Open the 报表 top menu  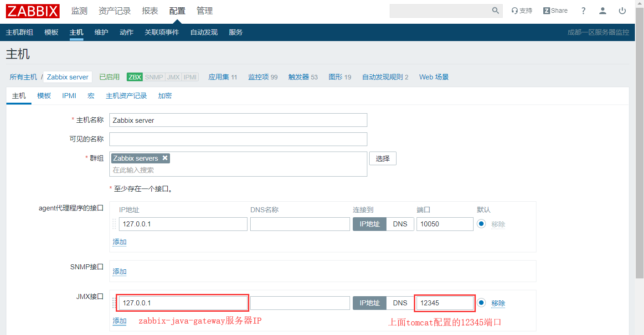pos(150,11)
